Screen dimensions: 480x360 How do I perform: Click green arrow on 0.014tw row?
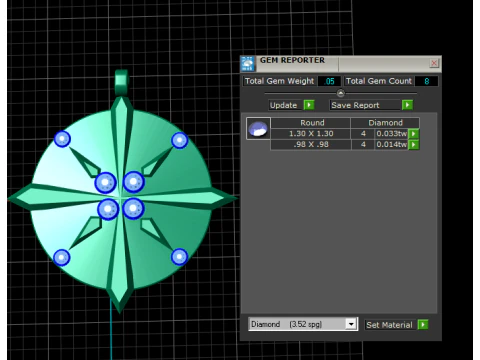pyautogui.click(x=414, y=145)
